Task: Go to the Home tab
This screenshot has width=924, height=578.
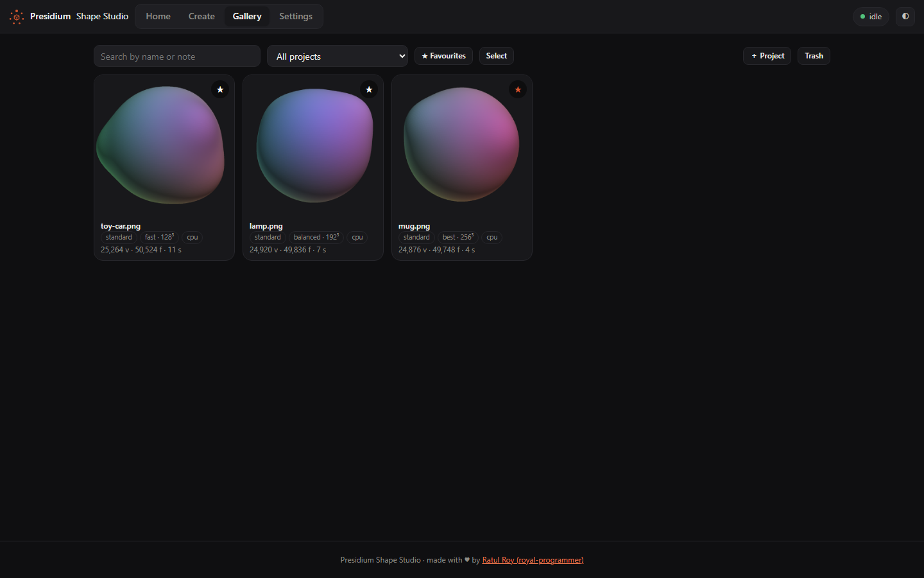Action: [158, 17]
